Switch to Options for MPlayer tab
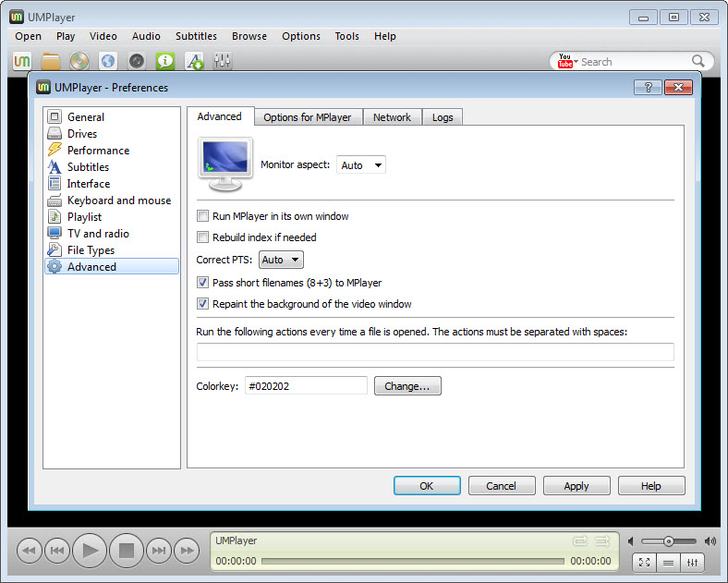The width and height of the screenshot is (728, 583). [x=308, y=117]
